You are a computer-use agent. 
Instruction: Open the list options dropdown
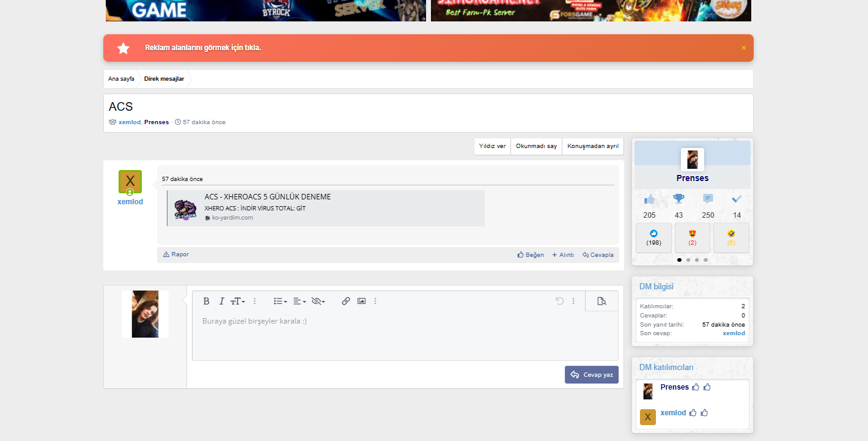coord(281,301)
